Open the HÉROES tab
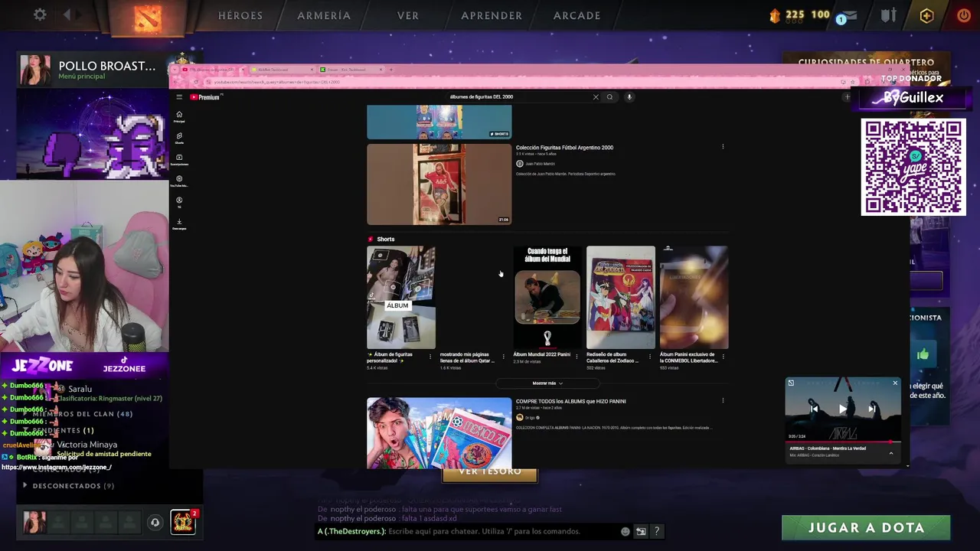Screen dimensions: 980x551 coord(240,15)
